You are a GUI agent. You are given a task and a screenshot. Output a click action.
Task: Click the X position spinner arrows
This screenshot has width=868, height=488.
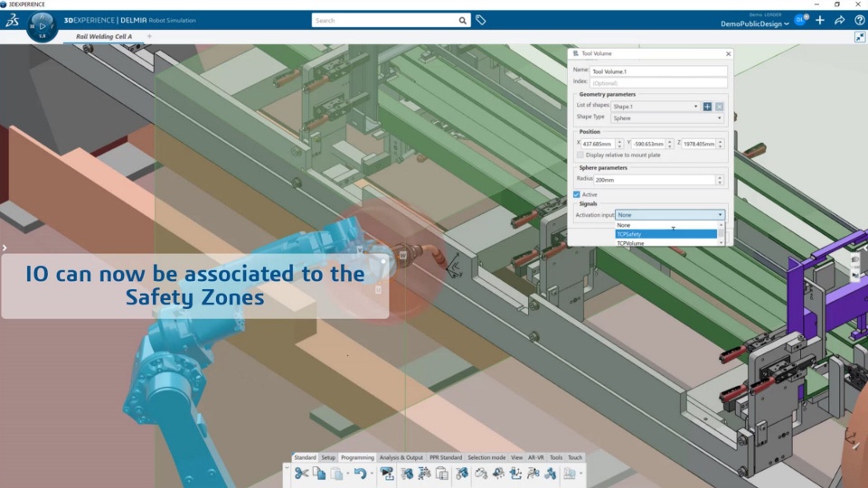[619, 144]
